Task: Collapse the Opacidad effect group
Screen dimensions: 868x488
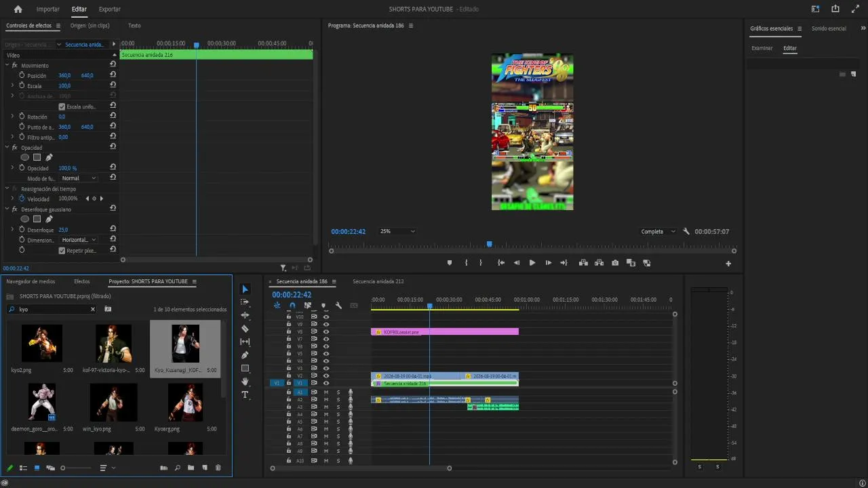Action: [7, 147]
